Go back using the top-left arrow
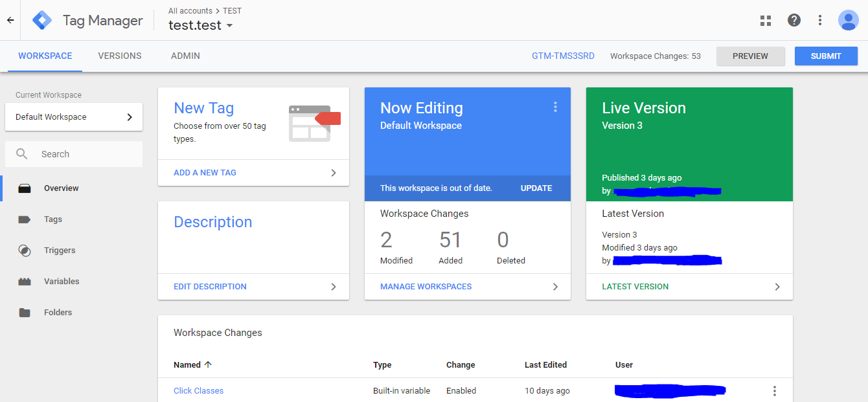 coord(10,20)
